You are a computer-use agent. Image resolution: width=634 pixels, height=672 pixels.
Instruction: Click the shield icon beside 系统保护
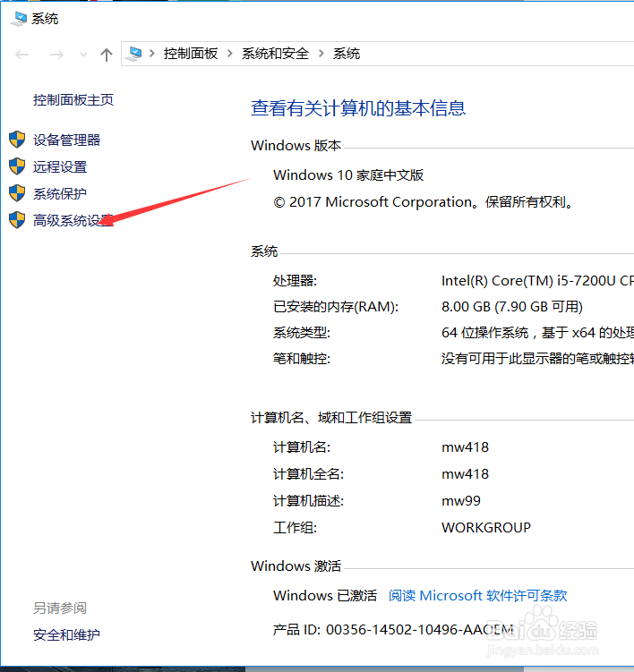tap(17, 193)
